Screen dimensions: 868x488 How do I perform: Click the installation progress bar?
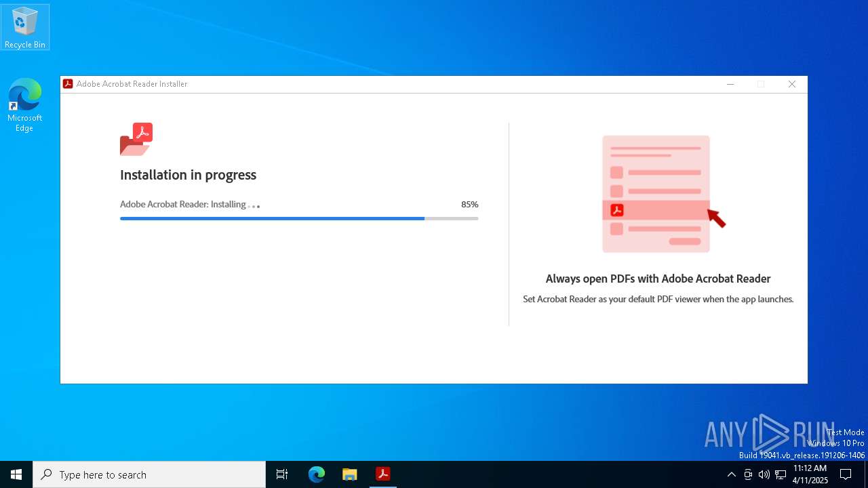tap(299, 218)
